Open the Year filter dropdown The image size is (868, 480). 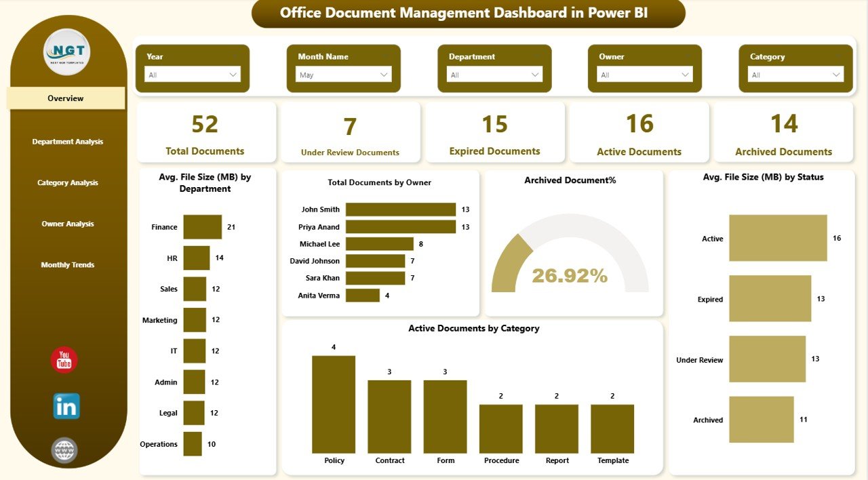coord(192,75)
